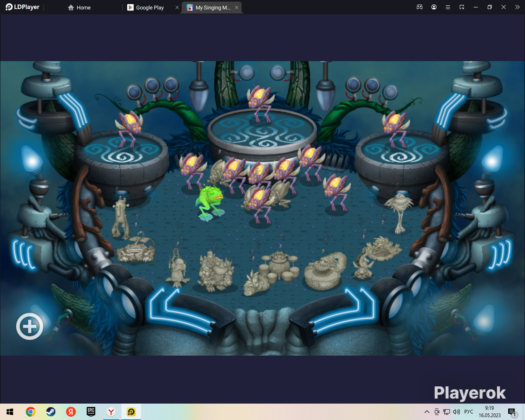This screenshot has width=525, height=420.
Task: Open the Home tab in LDPlayer
Action: pos(79,8)
